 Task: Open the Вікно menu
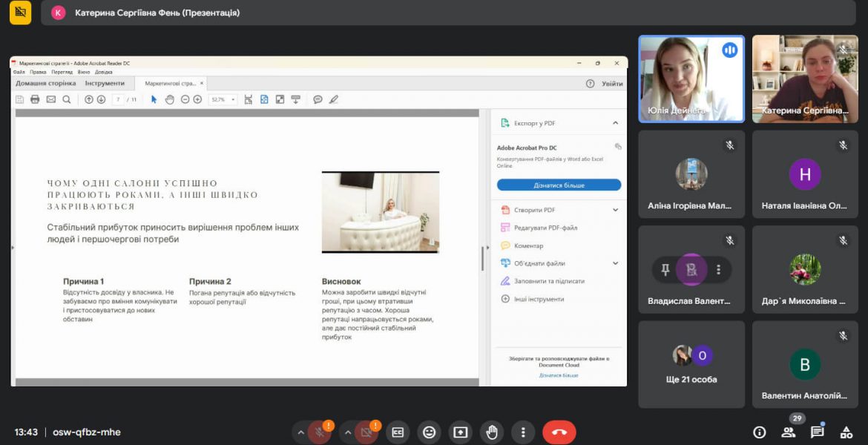(84, 72)
